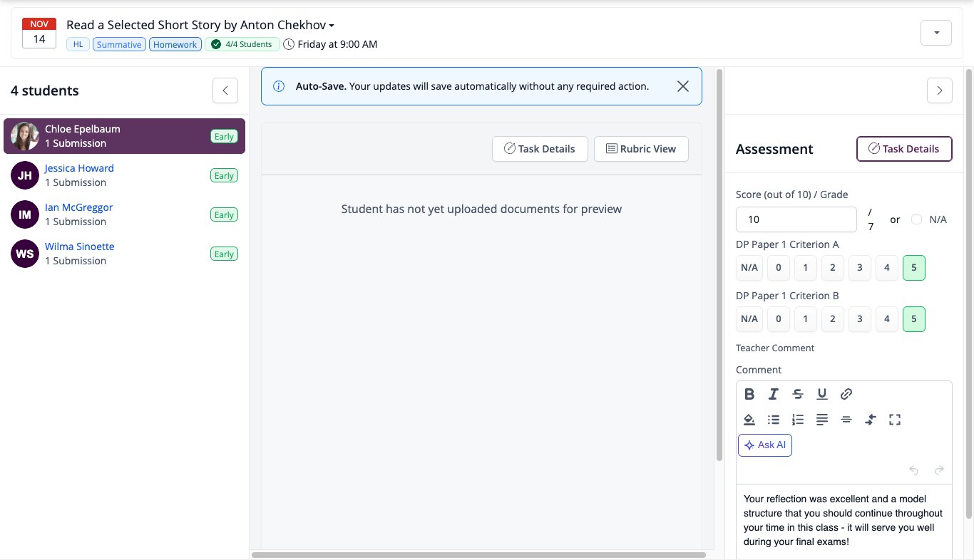The width and height of the screenshot is (974, 560).
Task: Switch to Rubric View
Action: tap(641, 149)
